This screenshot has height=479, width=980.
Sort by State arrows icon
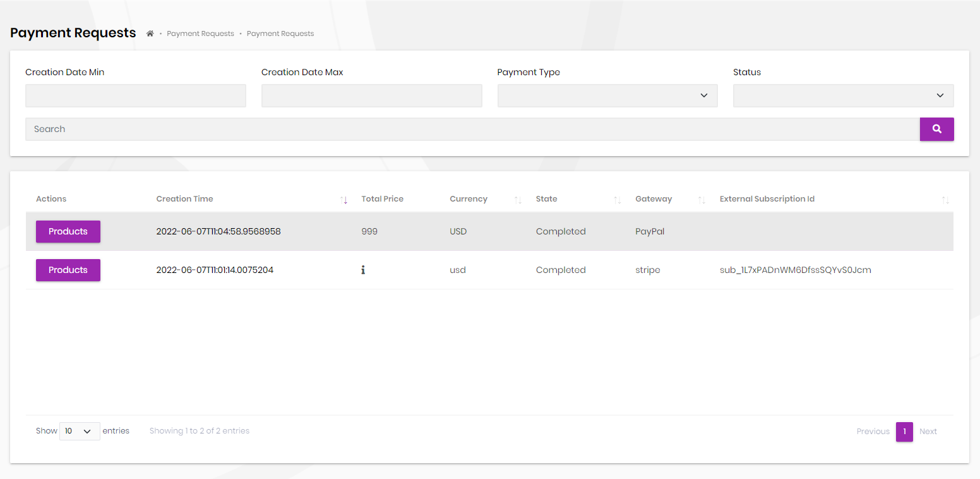point(618,200)
